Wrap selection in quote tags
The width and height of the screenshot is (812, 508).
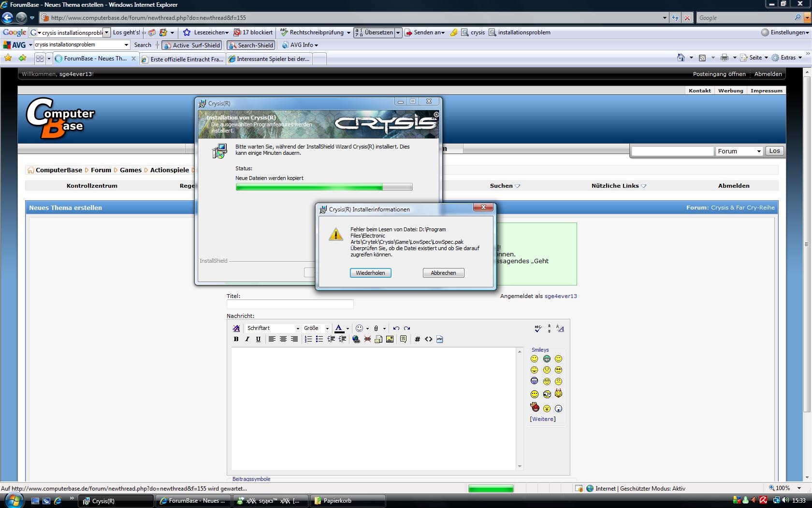click(x=403, y=339)
